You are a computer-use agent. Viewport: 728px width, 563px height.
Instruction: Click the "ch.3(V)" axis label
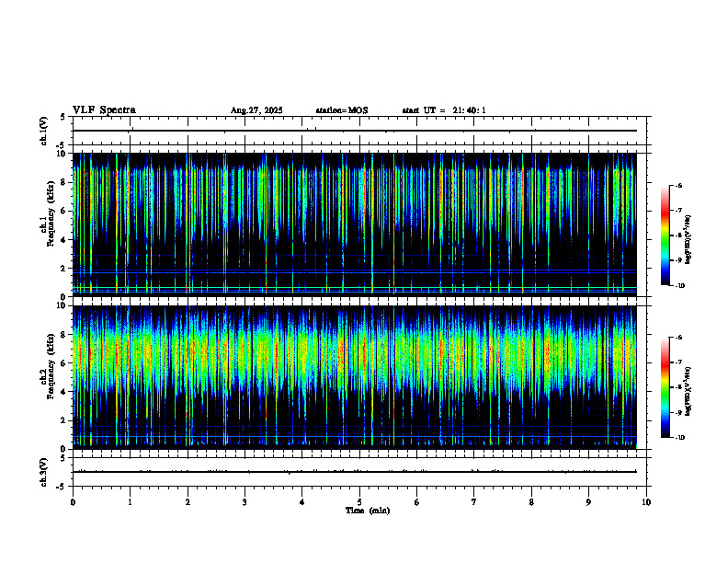pyautogui.click(x=43, y=472)
